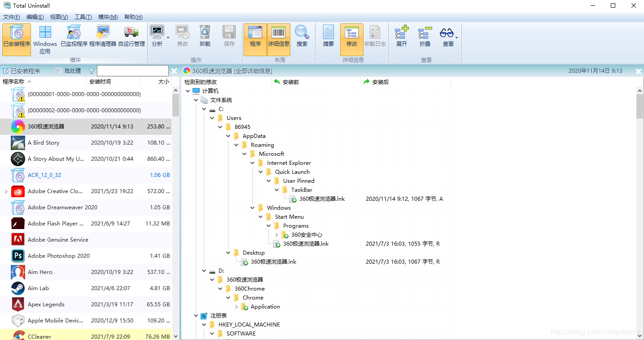
Task: Expand the Application folder node
Action: (x=236, y=307)
